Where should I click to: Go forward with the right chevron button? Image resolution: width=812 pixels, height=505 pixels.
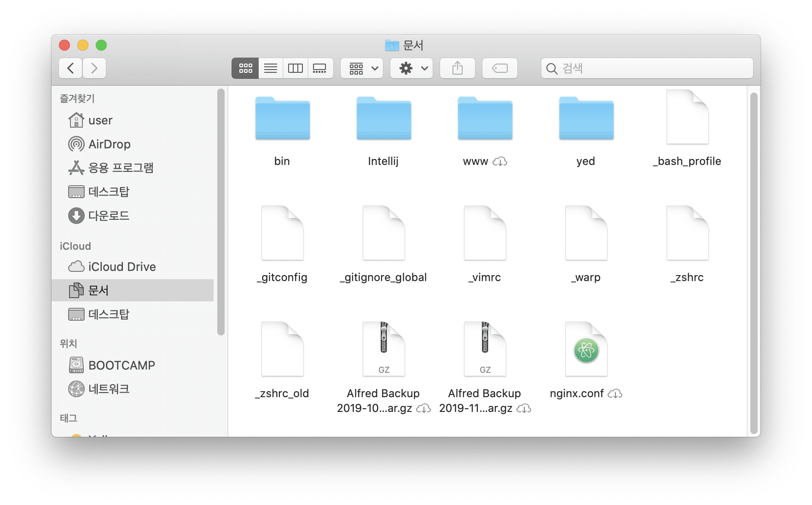click(x=94, y=68)
